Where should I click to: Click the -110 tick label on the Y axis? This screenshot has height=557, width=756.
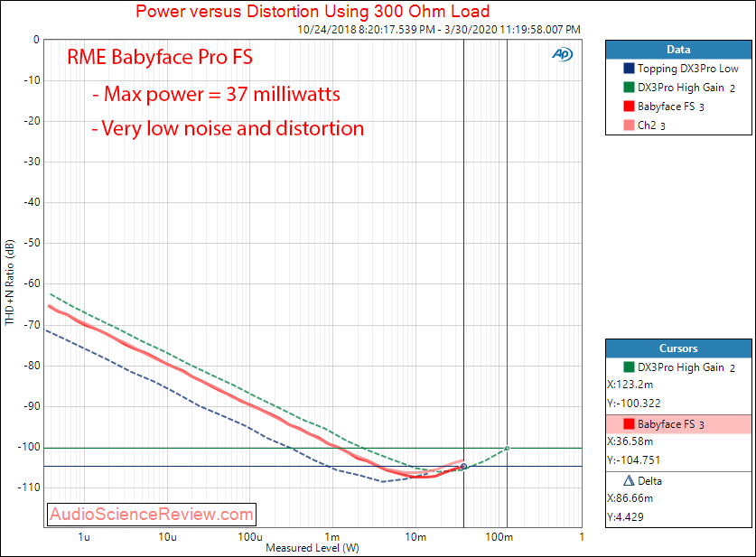29,487
